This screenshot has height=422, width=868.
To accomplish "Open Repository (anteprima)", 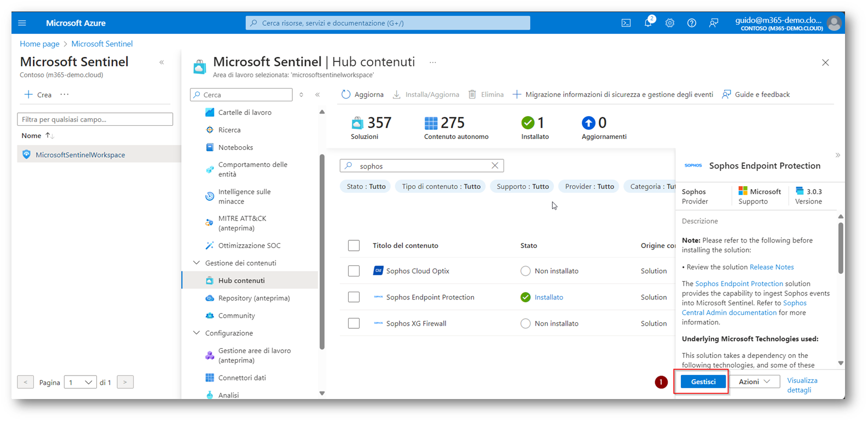I will [254, 298].
